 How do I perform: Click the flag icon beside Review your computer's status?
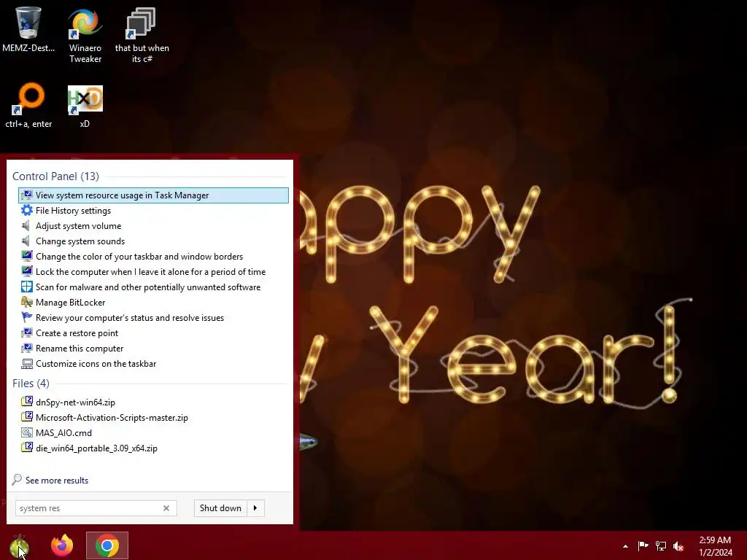point(27,317)
